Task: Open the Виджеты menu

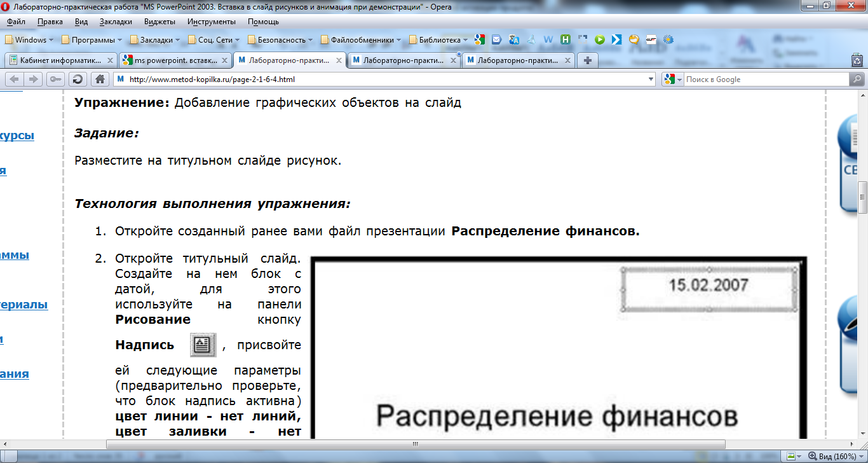Action: pos(160,22)
